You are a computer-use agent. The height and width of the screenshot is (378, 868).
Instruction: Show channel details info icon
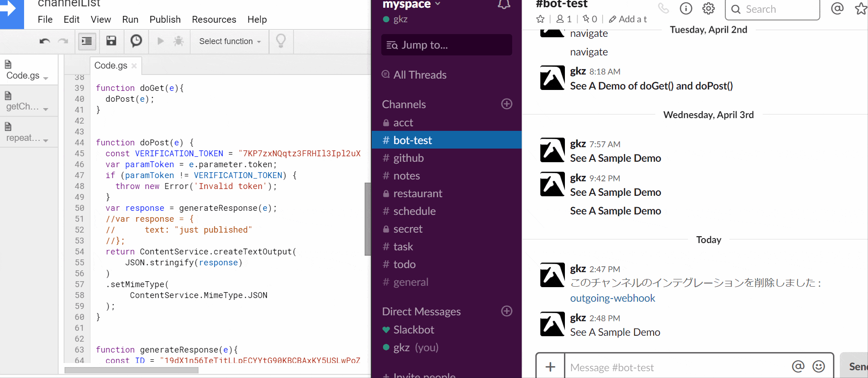pyautogui.click(x=686, y=8)
